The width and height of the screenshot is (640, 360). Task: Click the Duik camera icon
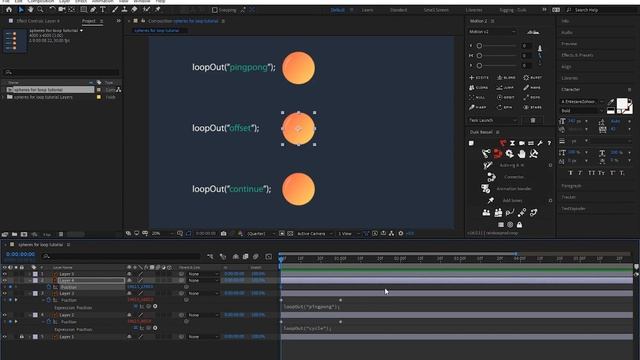pos(522,143)
